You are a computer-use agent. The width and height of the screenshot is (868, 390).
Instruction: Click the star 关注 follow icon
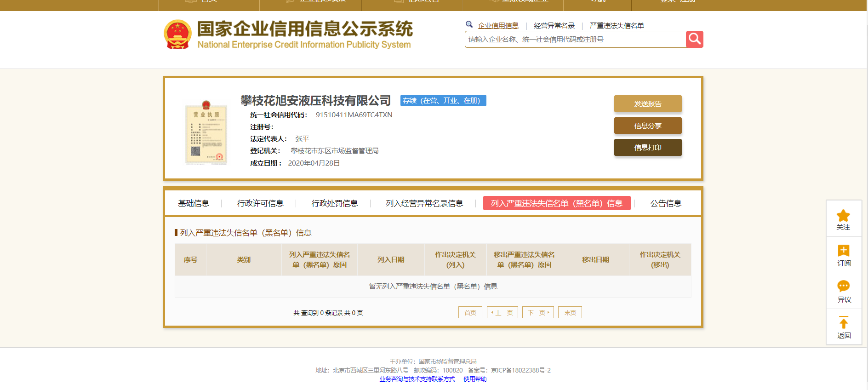click(x=843, y=216)
